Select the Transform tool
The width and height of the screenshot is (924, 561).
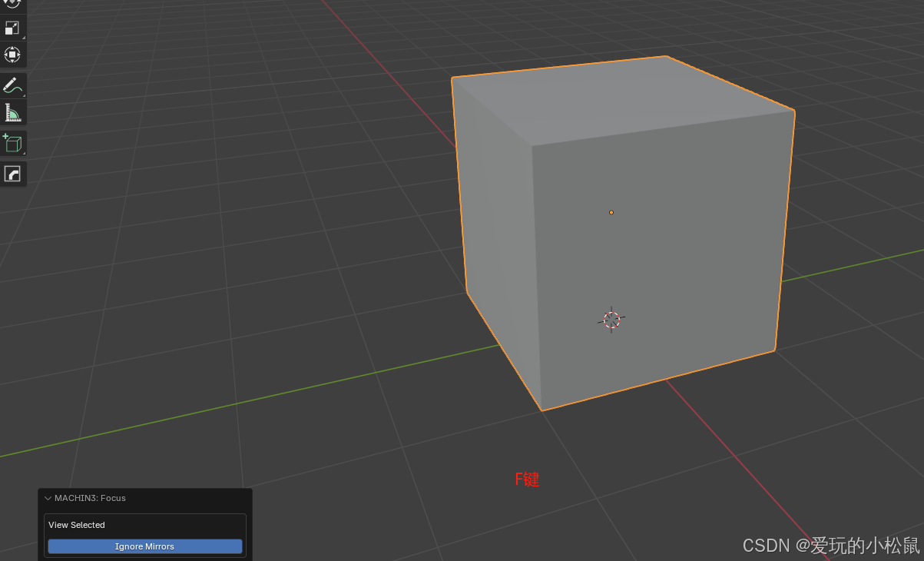12,55
